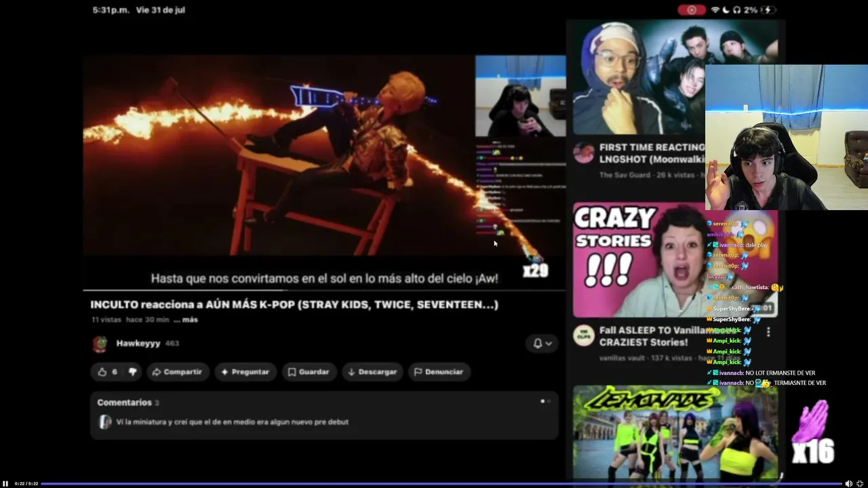Click the Do Not Disturb moon icon

tap(726, 10)
